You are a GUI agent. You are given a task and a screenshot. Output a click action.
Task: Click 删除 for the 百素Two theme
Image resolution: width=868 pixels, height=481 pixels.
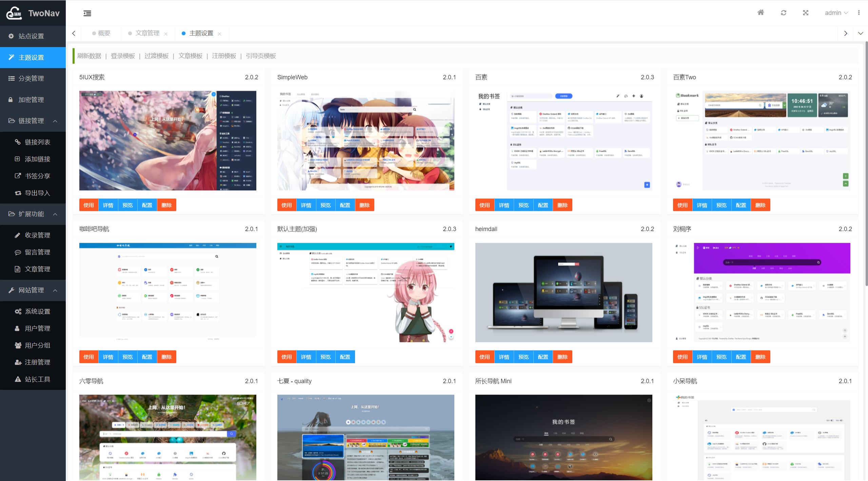(761, 205)
